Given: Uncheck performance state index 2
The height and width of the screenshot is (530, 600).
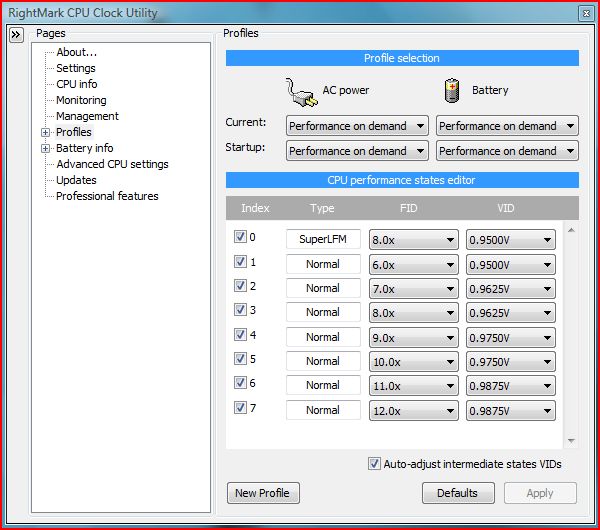Looking at the screenshot, I should tap(240, 285).
